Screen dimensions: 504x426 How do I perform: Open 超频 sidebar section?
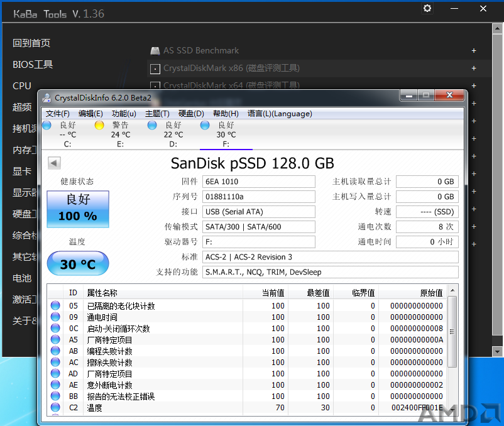22,107
